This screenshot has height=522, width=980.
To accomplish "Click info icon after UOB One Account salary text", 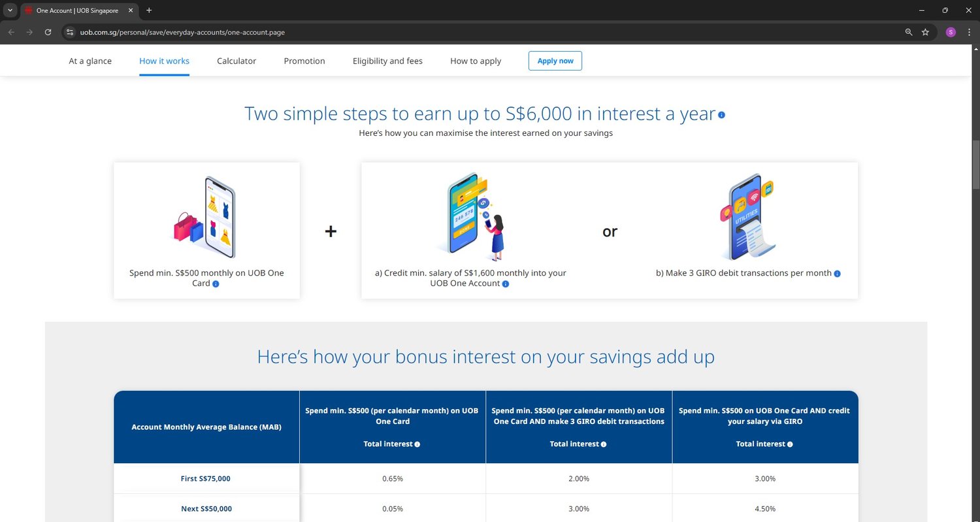I will click(x=505, y=284).
